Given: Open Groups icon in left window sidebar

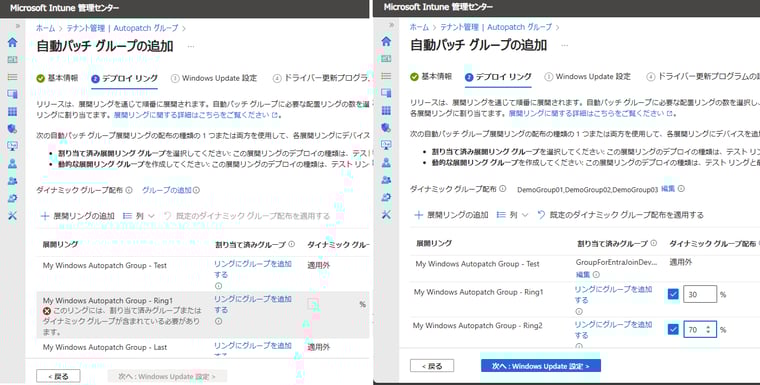Looking at the screenshot, I should click(13, 181).
